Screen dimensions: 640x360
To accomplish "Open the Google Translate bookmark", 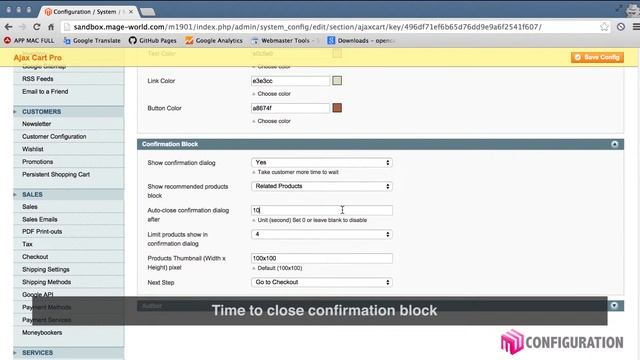I will pyautogui.click(x=92, y=40).
